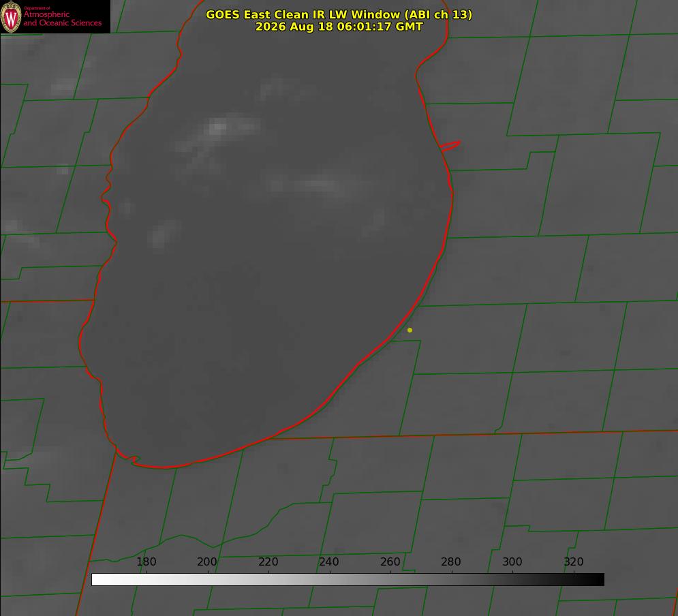Click the Atmospheric and Oceanic Sciences text
This screenshot has height=616, width=678.
[x=62, y=18]
